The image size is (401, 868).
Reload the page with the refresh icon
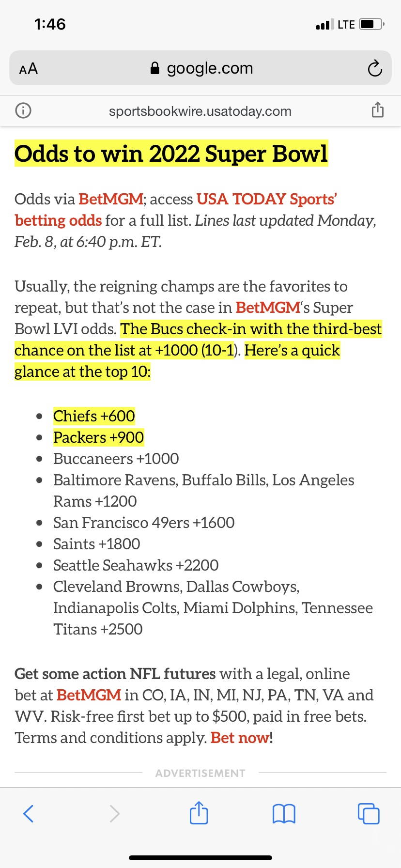pos(374,69)
